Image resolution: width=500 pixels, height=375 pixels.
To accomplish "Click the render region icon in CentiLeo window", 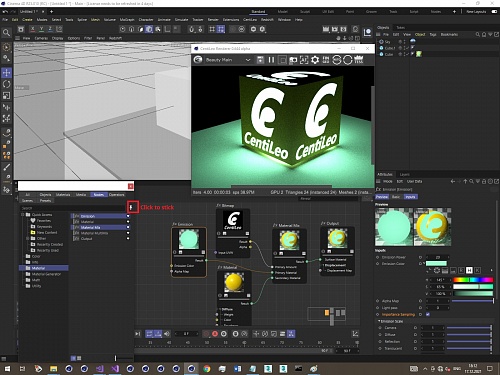I will pos(282,60).
